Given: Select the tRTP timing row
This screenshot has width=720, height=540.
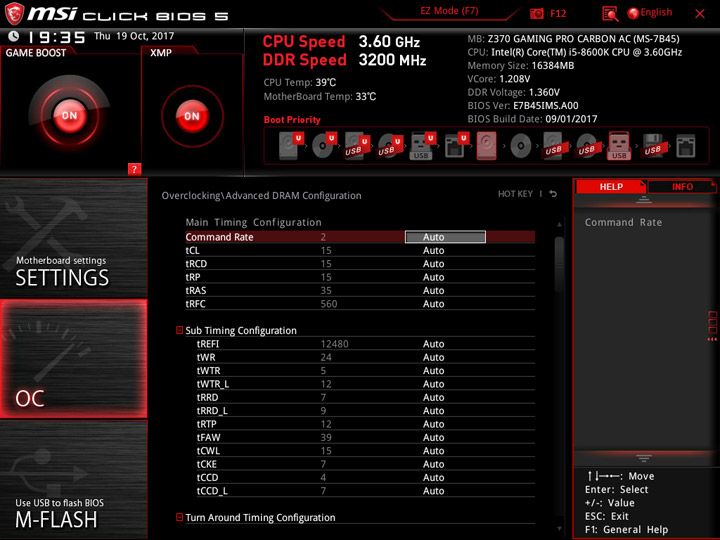Looking at the screenshot, I should (366, 424).
